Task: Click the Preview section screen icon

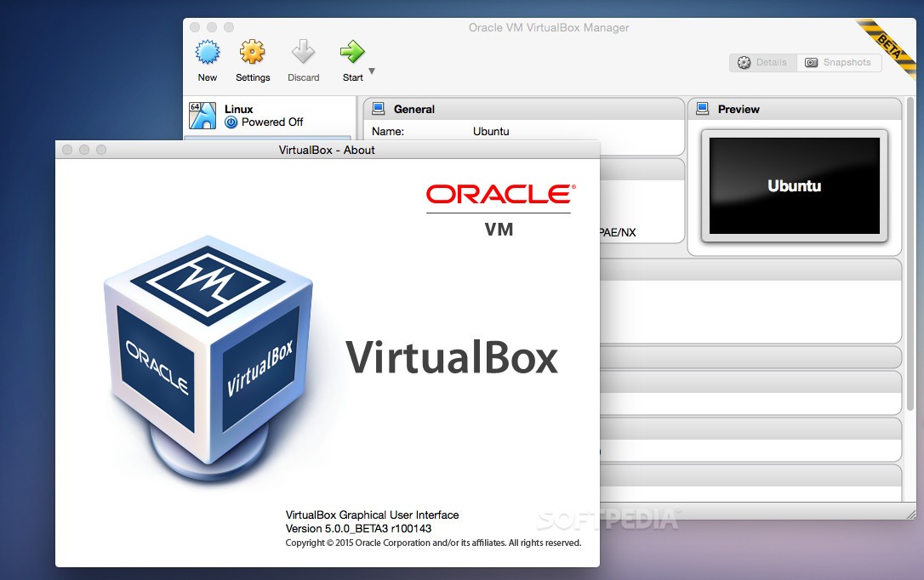Action: (703, 109)
